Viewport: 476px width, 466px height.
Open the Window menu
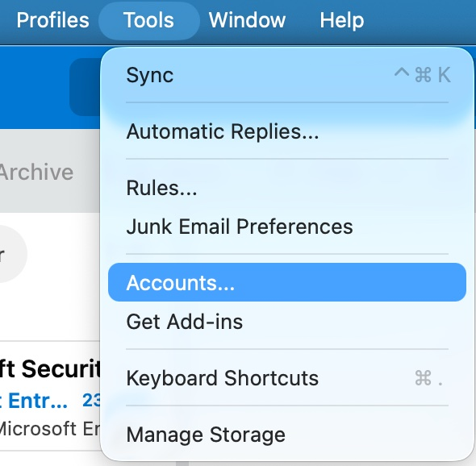click(x=247, y=20)
